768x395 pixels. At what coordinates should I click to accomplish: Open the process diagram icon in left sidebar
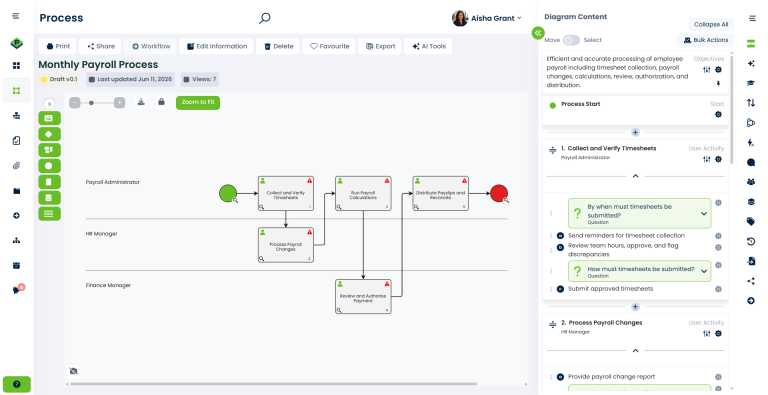pos(16,91)
